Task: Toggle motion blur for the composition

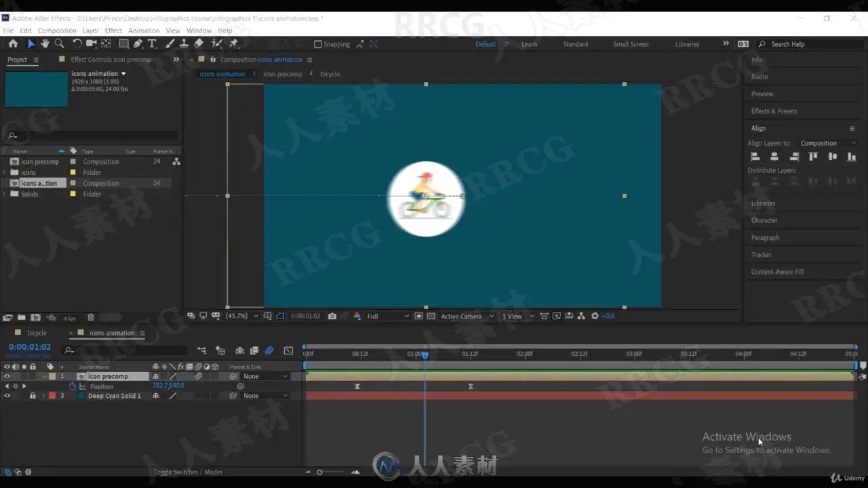Action: click(x=269, y=350)
